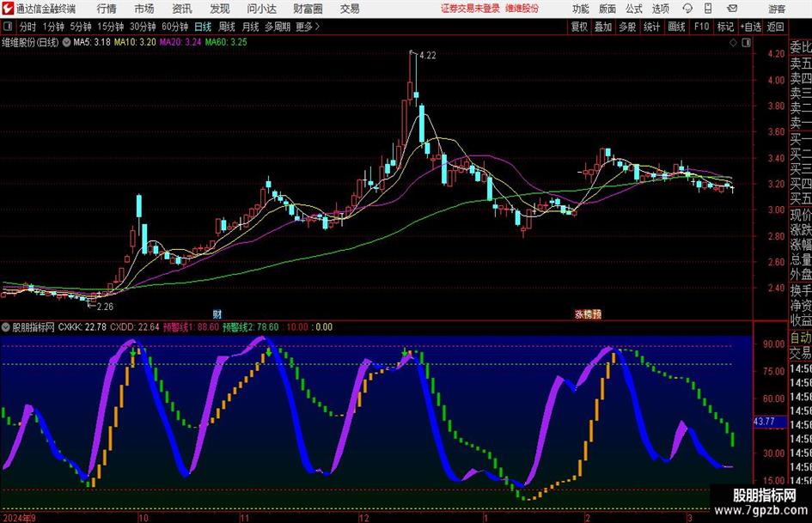Open the 问小达 menu
The width and height of the screenshot is (812, 523).
tap(261, 9)
